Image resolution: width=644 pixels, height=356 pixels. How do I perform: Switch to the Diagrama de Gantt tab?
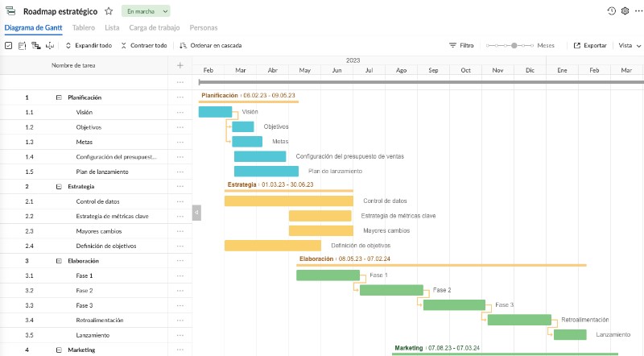[33, 27]
